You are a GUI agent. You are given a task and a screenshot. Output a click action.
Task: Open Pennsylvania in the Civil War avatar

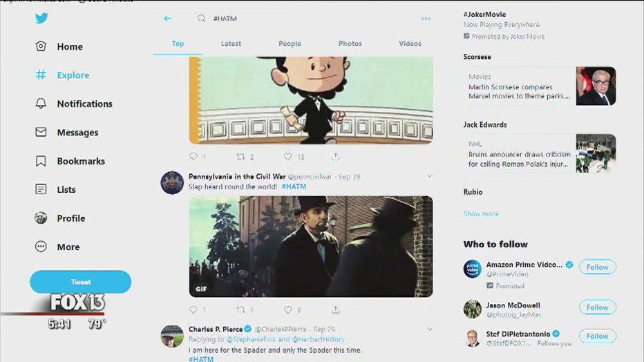[172, 182]
